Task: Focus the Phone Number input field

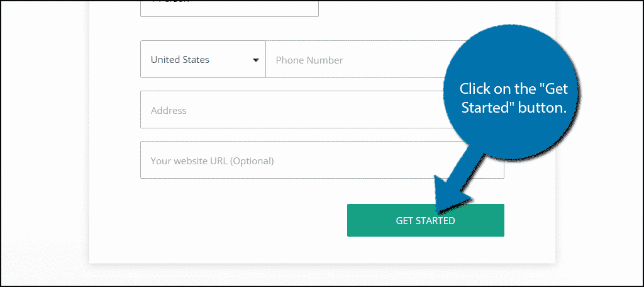Action: pyautogui.click(x=352, y=60)
